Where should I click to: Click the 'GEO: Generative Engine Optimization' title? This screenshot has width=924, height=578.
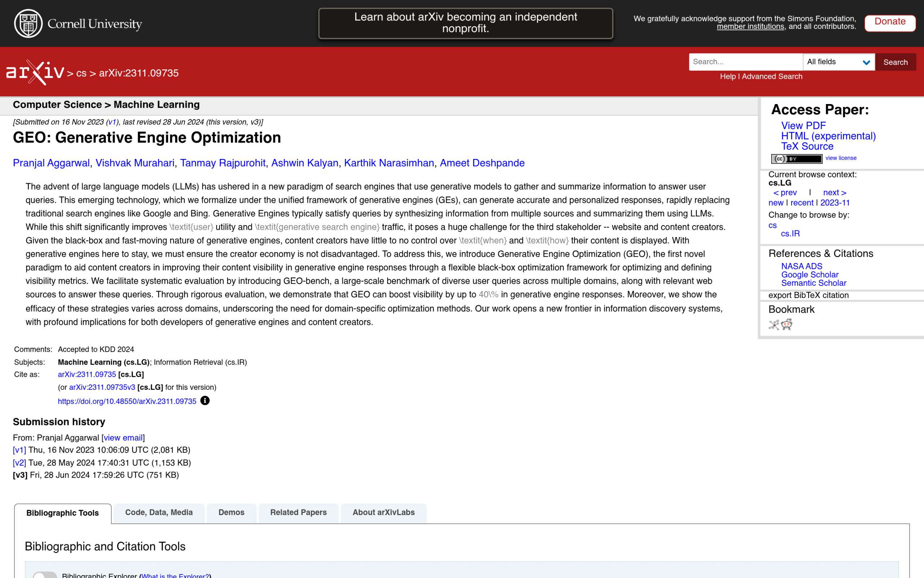pyautogui.click(x=147, y=138)
